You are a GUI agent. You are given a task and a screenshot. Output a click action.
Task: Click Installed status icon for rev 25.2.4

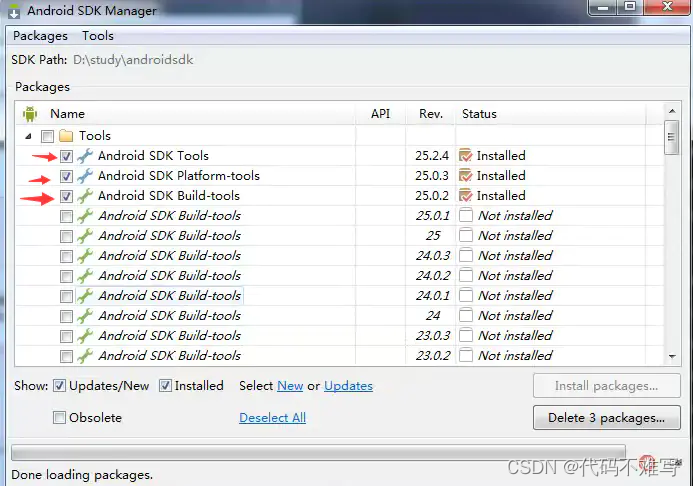click(x=465, y=156)
